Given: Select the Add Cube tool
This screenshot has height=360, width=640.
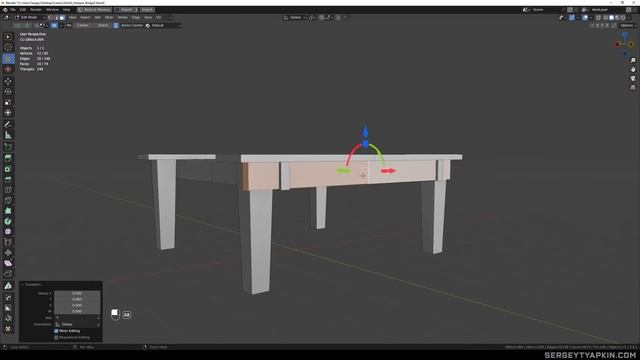Looking at the screenshot, I should [8, 147].
